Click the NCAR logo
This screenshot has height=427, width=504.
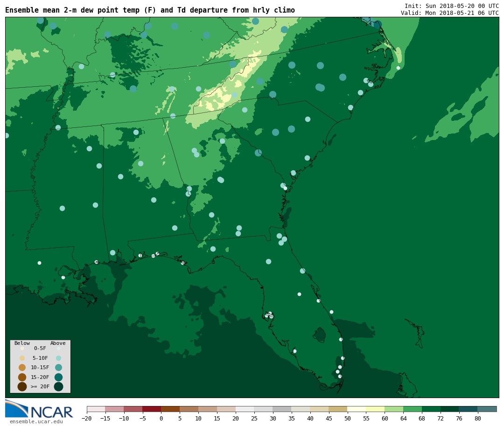[39, 409]
